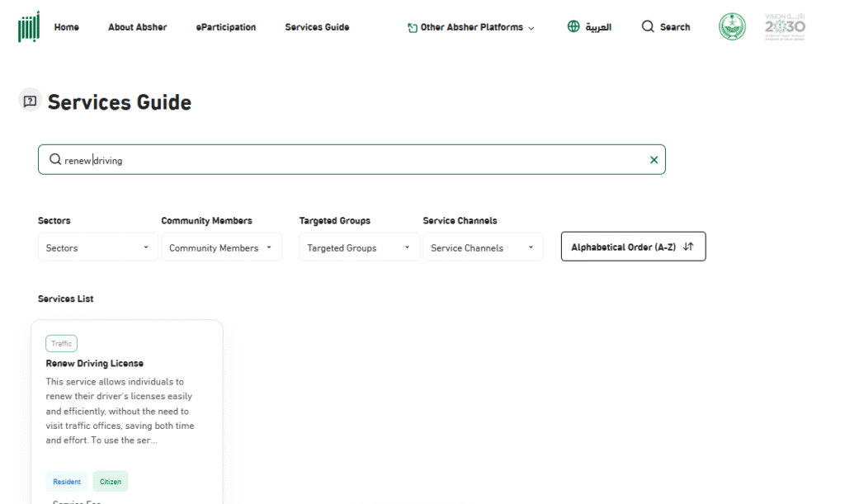Click the Traffic tag on service card
The image size is (845, 504).
coord(61,343)
